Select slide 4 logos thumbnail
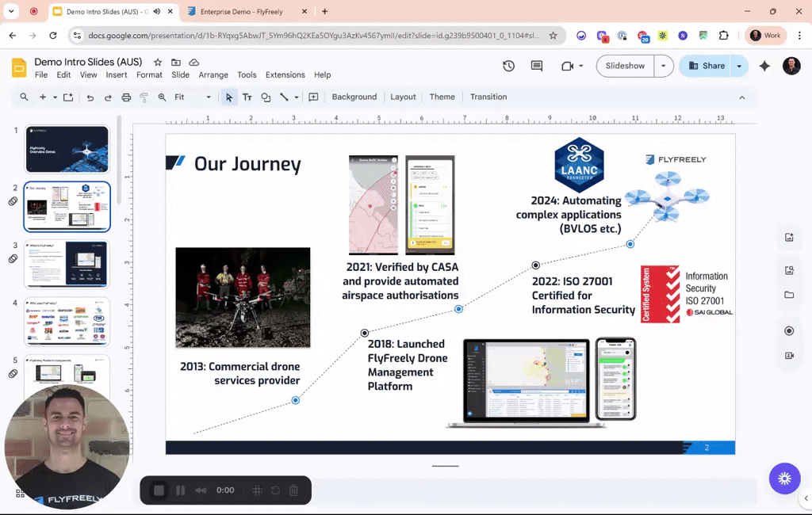The image size is (812, 515). click(x=67, y=322)
